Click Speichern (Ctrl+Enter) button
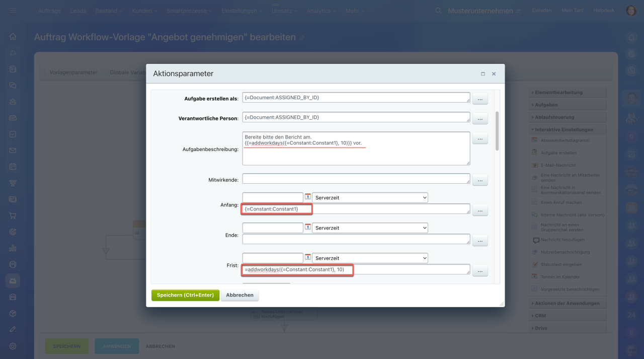644x359 pixels. pyautogui.click(x=185, y=295)
